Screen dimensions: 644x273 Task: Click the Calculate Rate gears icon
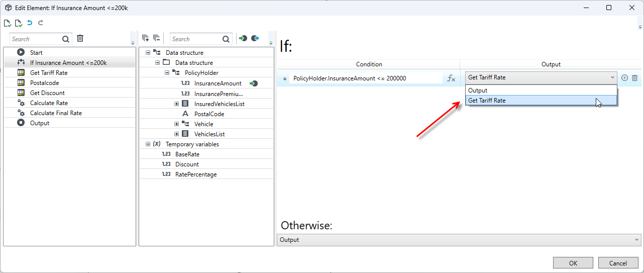point(21,103)
